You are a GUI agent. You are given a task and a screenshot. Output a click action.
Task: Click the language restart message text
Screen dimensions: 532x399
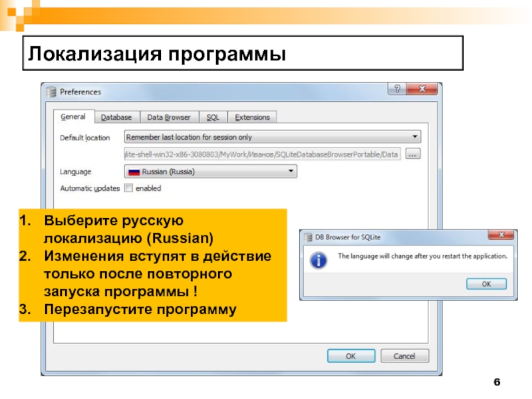pos(422,256)
